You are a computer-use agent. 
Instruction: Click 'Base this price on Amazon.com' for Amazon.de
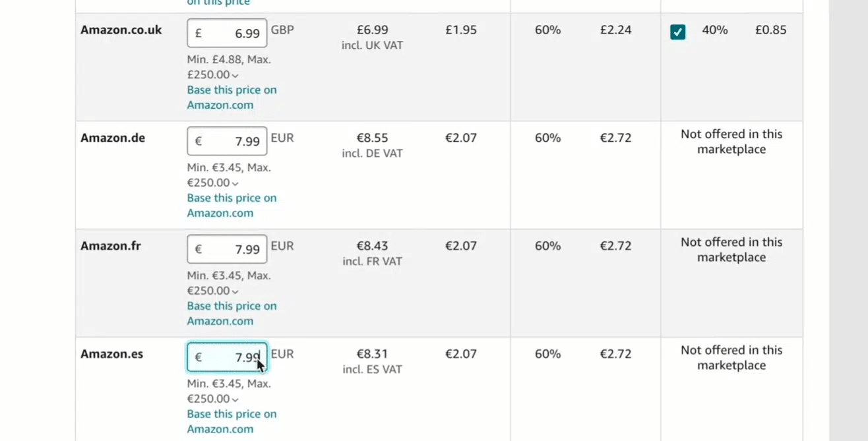pos(232,205)
